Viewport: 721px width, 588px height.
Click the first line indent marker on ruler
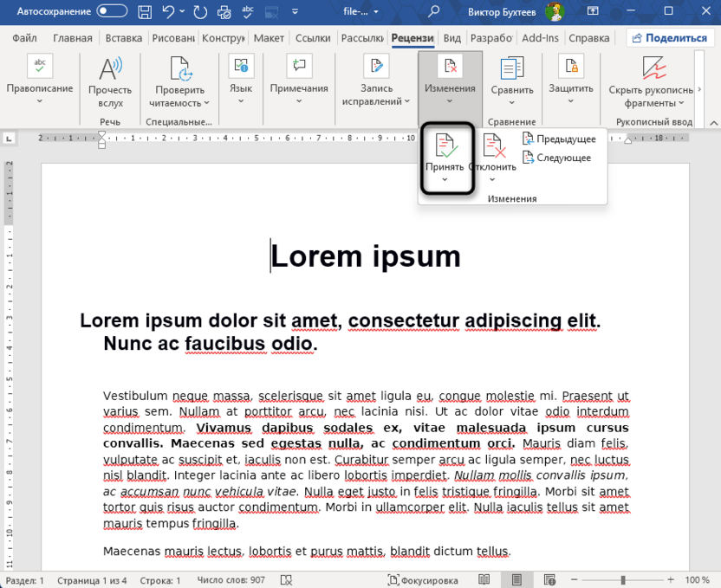pos(102,134)
